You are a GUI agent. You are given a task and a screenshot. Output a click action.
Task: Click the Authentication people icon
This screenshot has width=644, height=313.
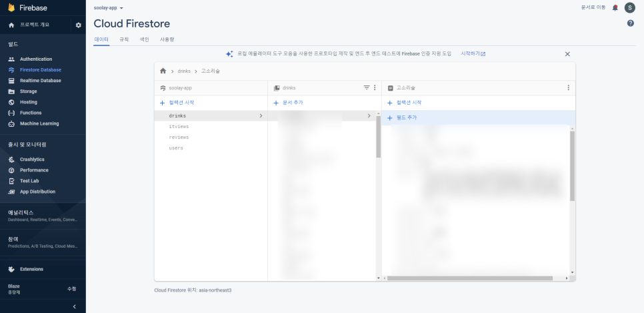[x=11, y=59]
